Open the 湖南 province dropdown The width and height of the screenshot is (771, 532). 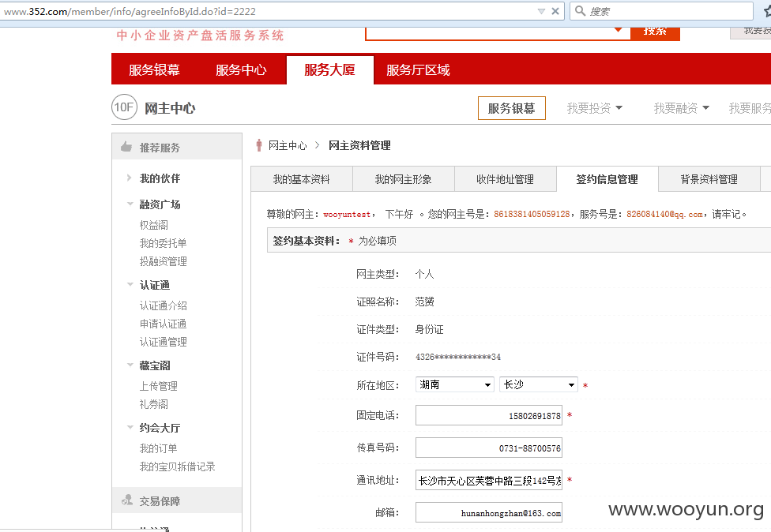(x=455, y=384)
